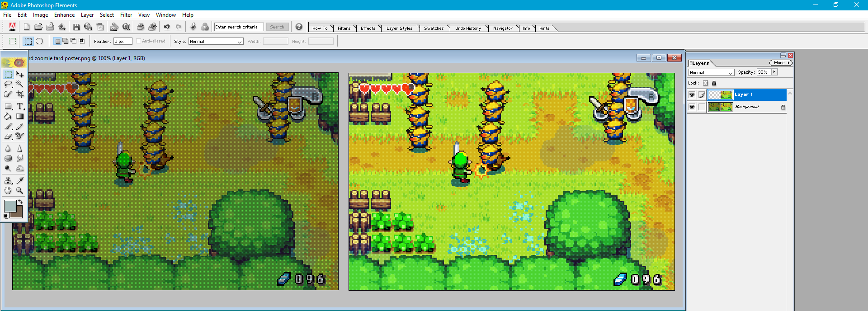Hide the Background layer eye icon
Screen dimensions: 868x311
(x=692, y=107)
